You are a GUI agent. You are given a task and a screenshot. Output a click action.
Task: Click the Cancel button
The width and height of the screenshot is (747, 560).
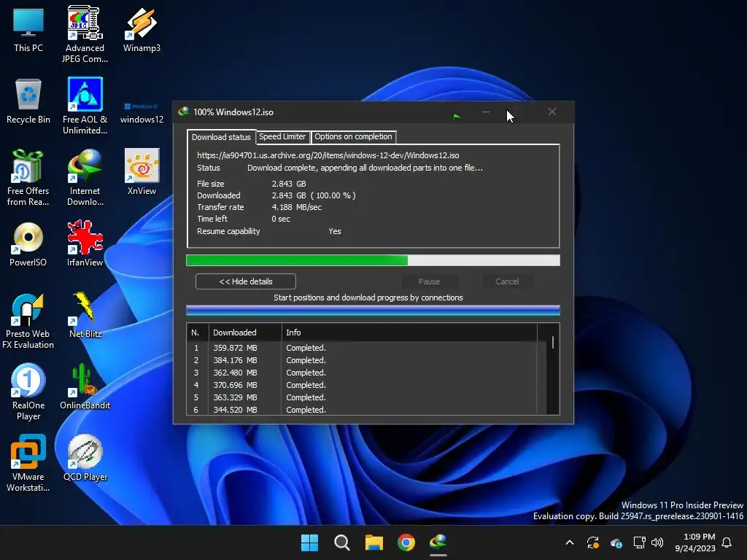[x=508, y=281]
